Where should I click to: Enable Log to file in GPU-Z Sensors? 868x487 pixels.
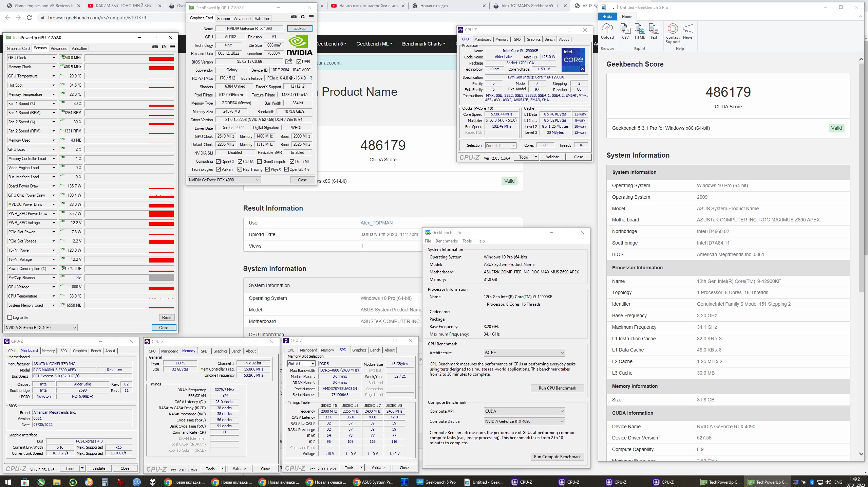pos(10,318)
